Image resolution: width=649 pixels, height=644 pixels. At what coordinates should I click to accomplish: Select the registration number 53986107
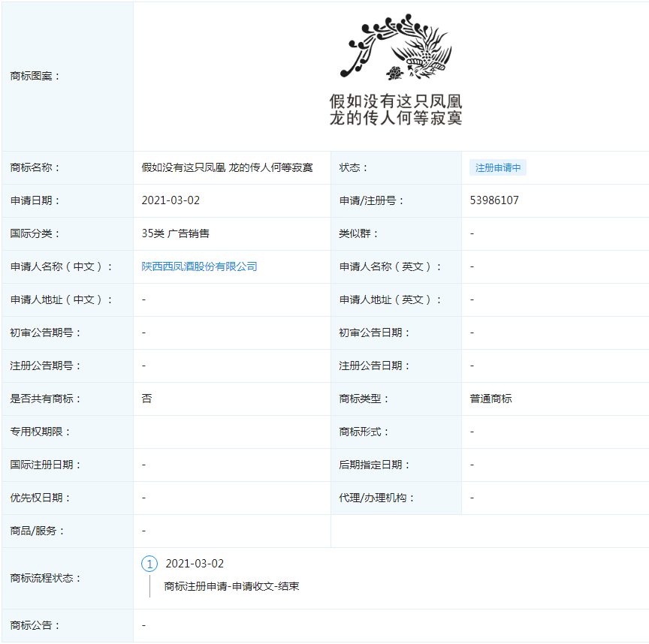pos(494,200)
